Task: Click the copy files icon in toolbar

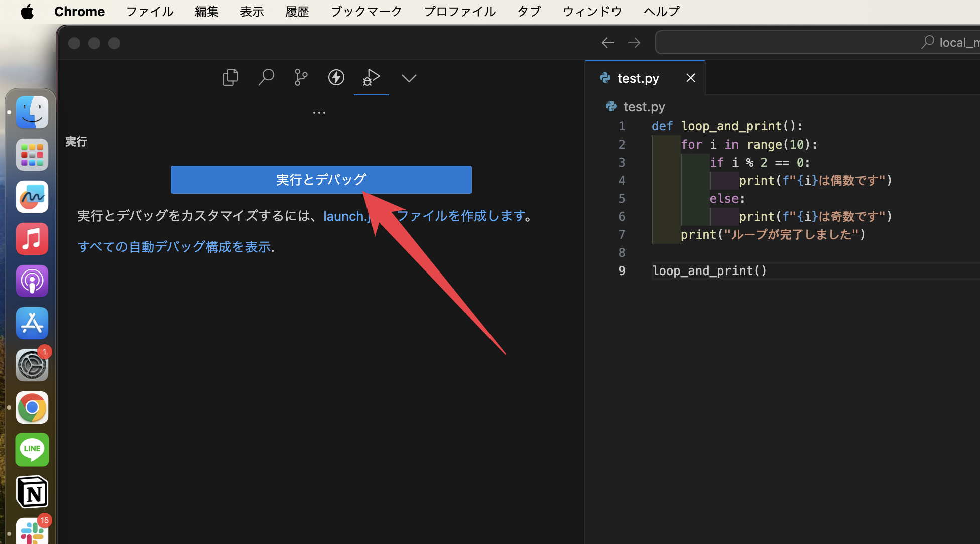Action: pos(230,77)
